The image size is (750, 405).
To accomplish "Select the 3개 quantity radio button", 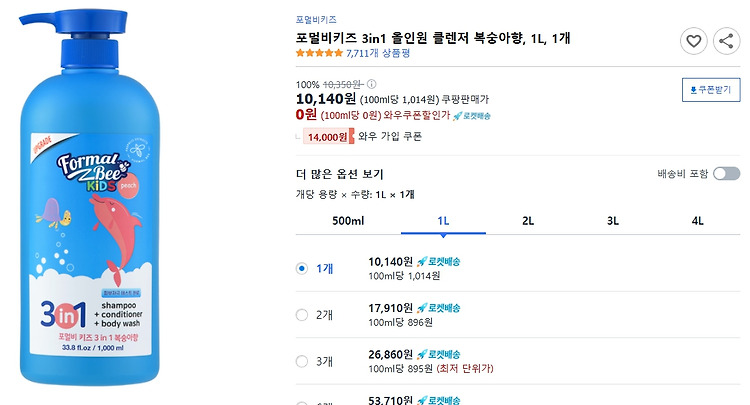I will [302, 361].
